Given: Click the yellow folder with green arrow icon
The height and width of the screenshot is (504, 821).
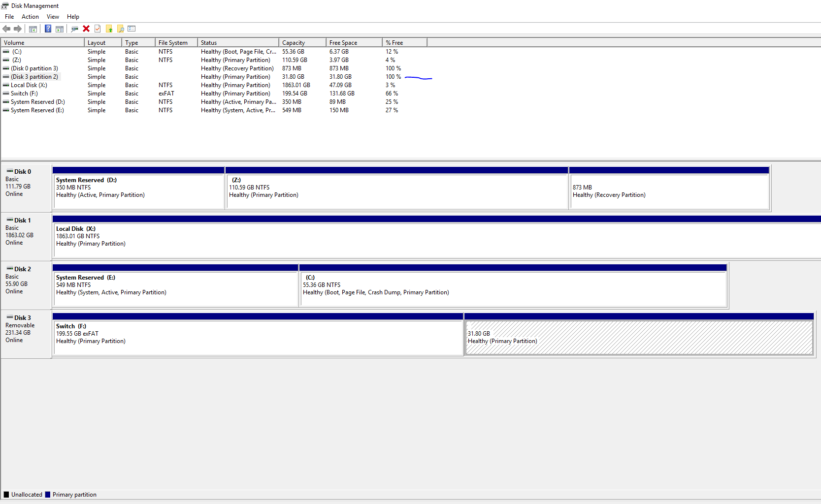Looking at the screenshot, I should 109,29.
